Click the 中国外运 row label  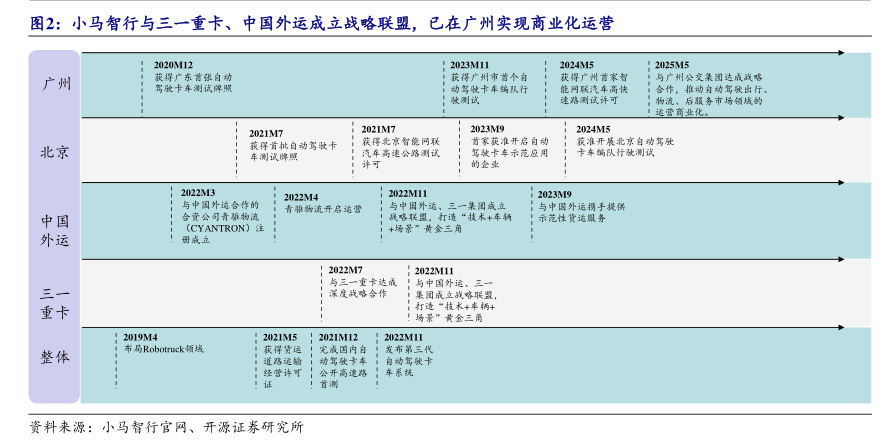coord(54,229)
